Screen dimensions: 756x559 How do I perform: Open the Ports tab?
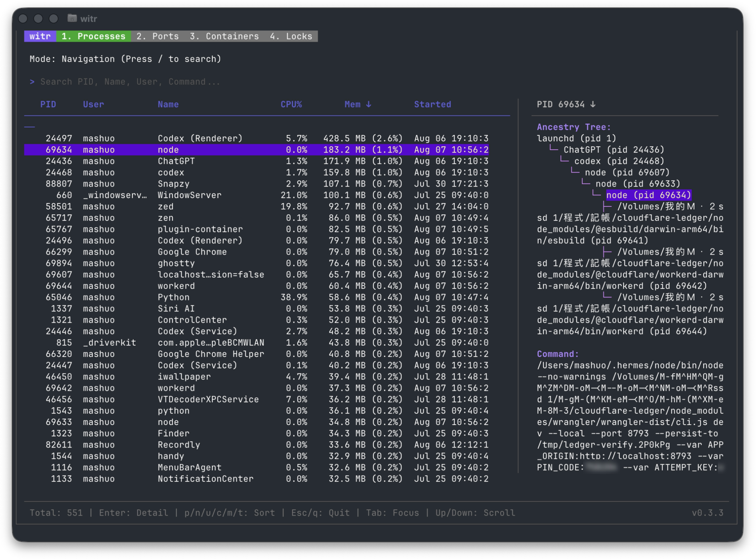tap(157, 36)
